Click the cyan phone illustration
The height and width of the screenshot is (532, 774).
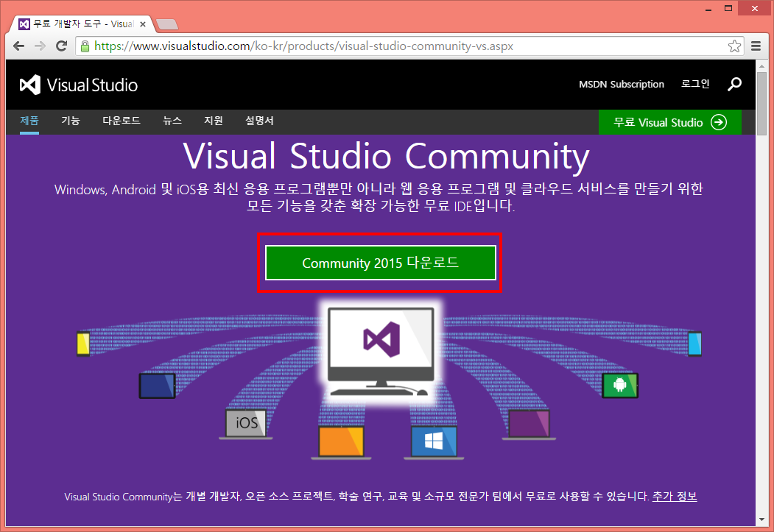click(x=694, y=344)
